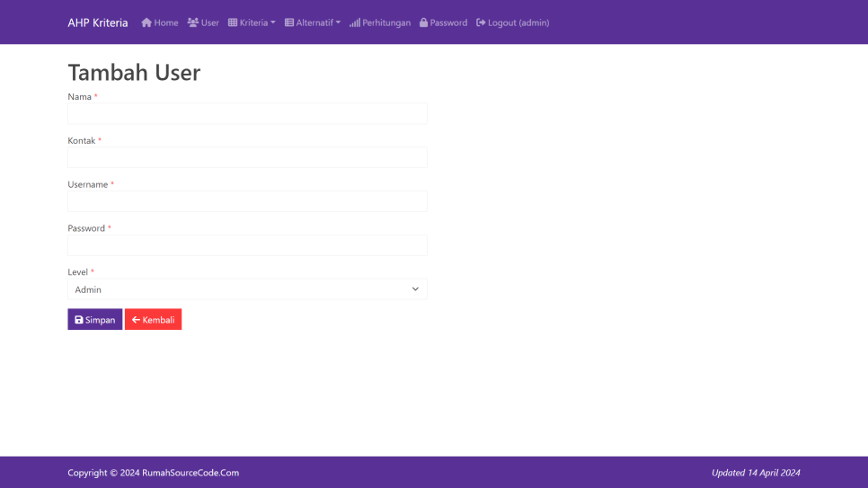Open the Alternatif dropdown menu

[312, 22]
